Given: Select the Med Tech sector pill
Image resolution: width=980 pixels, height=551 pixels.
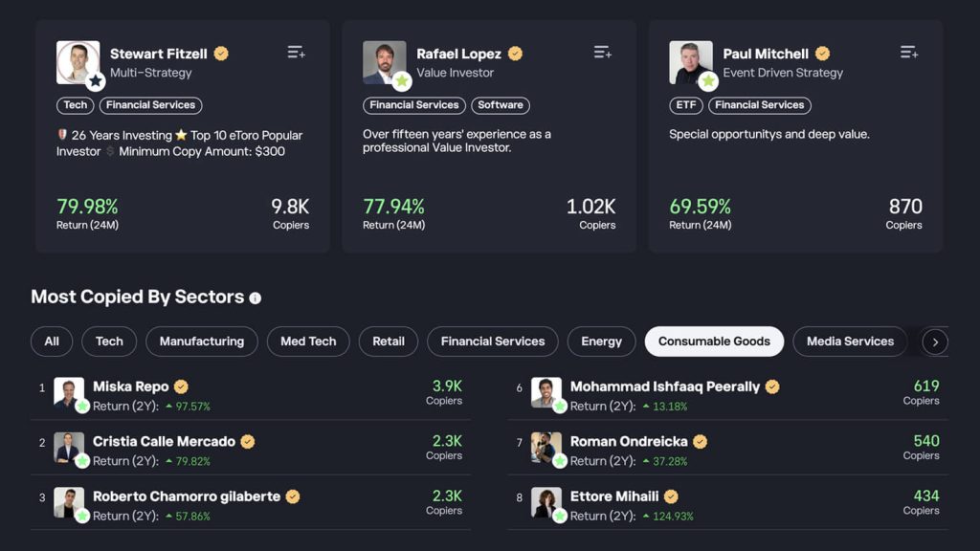Looking at the screenshot, I should pyautogui.click(x=308, y=342).
